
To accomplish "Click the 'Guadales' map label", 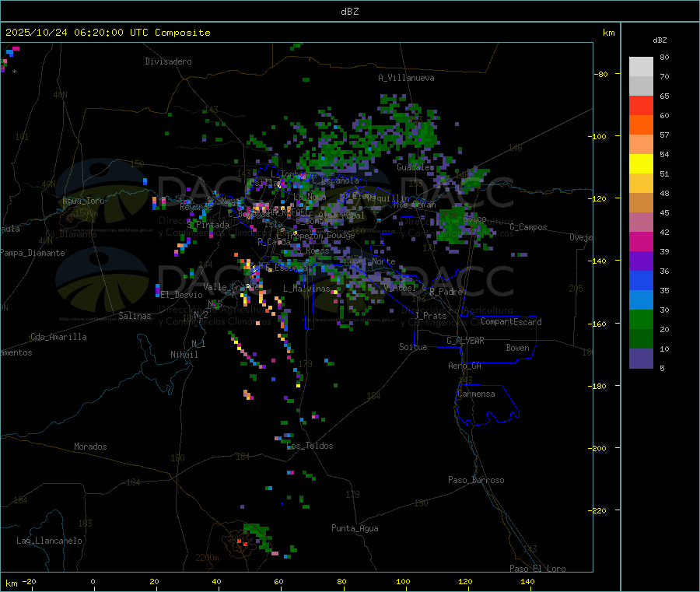I will (x=415, y=167).
